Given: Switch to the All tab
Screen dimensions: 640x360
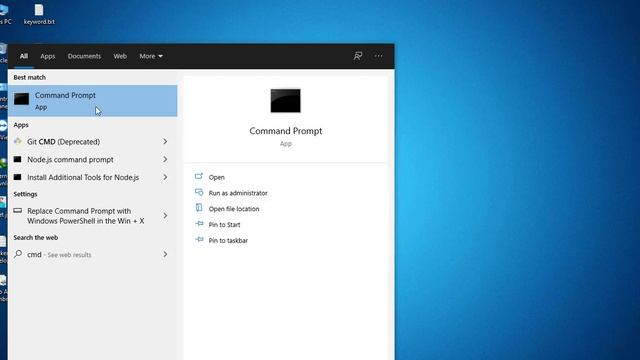Looking at the screenshot, I should (24, 56).
